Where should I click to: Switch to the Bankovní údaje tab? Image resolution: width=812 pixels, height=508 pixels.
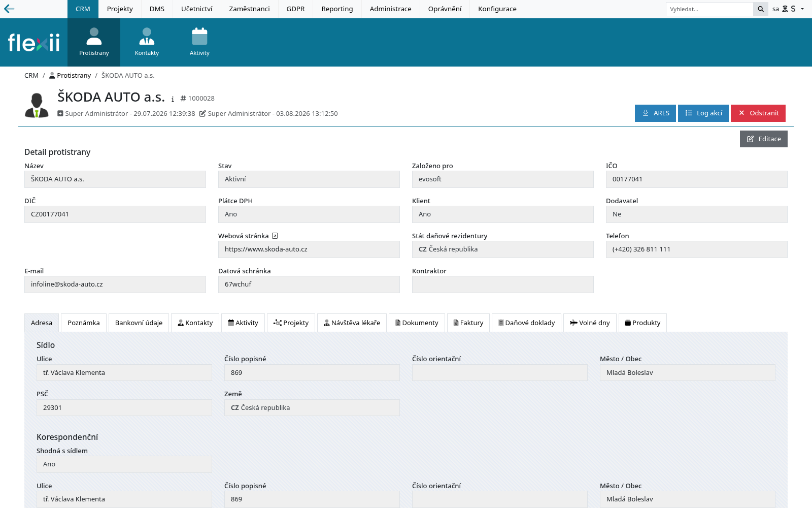click(x=139, y=323)
